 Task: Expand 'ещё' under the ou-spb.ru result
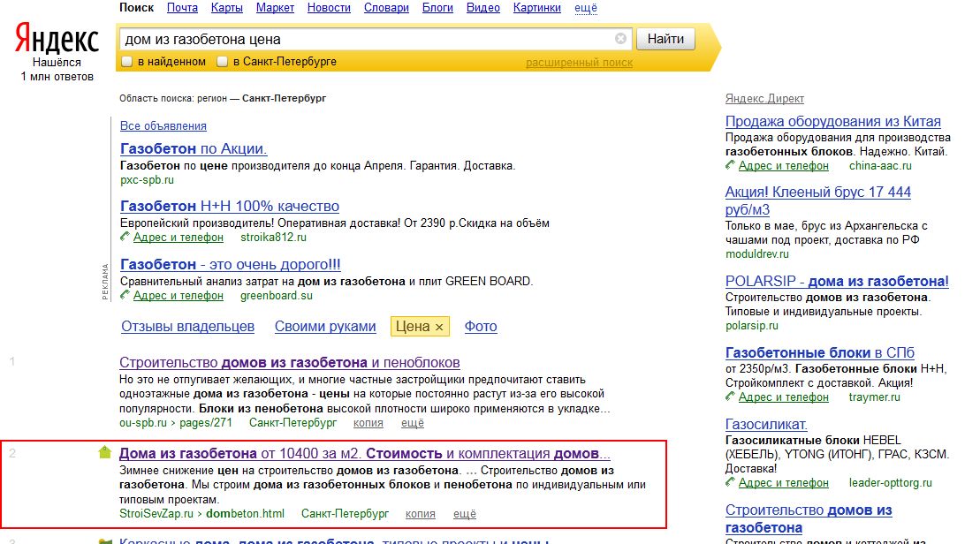click(413, 423)
